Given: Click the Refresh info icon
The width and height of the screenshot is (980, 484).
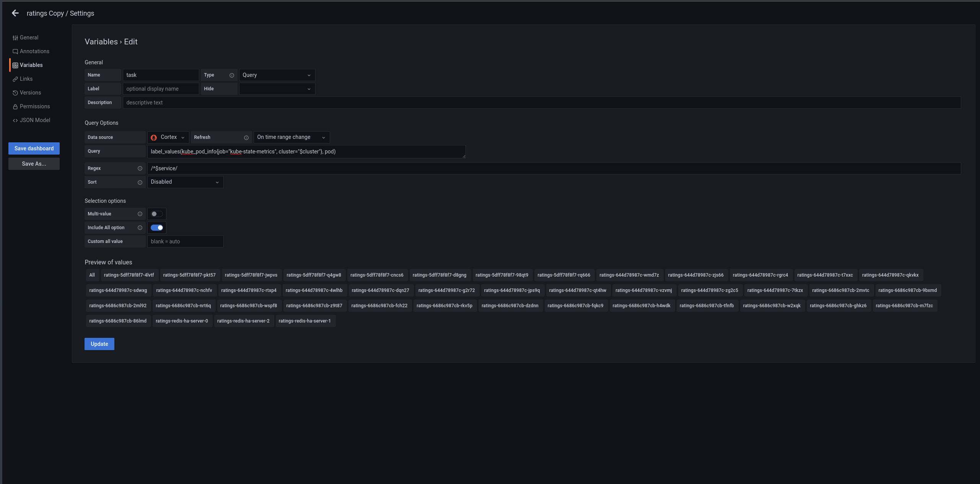Looking at the screenshot, I should pos(246,138).
